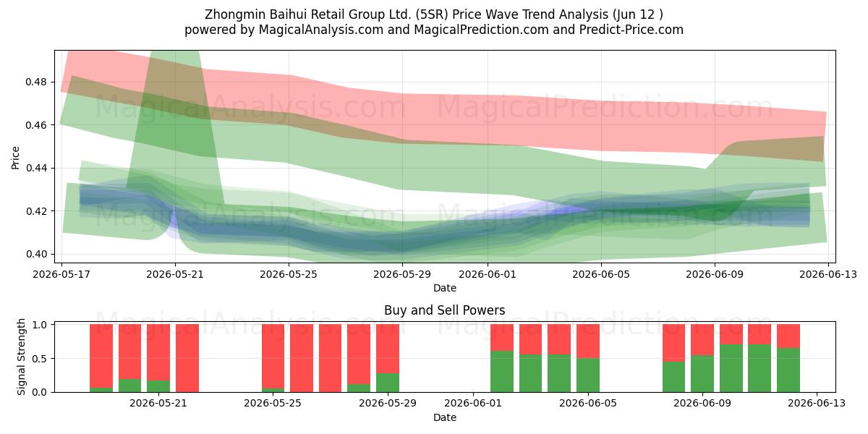Image resolution: width=868 pixels, height=434 pixels.
Task: Click 2026-05-25 tick under Buy and Sell Powers
Action: point(273,404)
